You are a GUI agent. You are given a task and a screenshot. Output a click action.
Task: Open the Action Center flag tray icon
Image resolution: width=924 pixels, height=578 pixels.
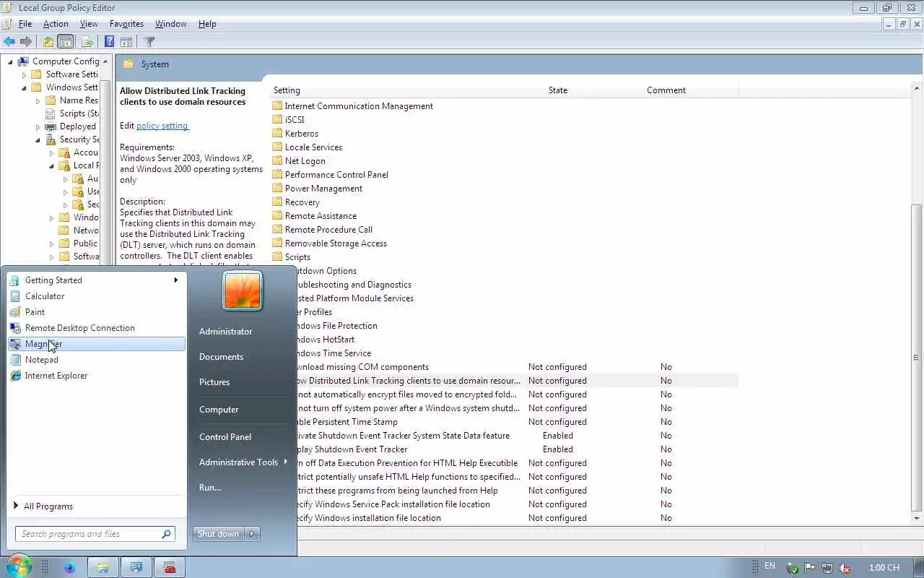coord(810,569)
